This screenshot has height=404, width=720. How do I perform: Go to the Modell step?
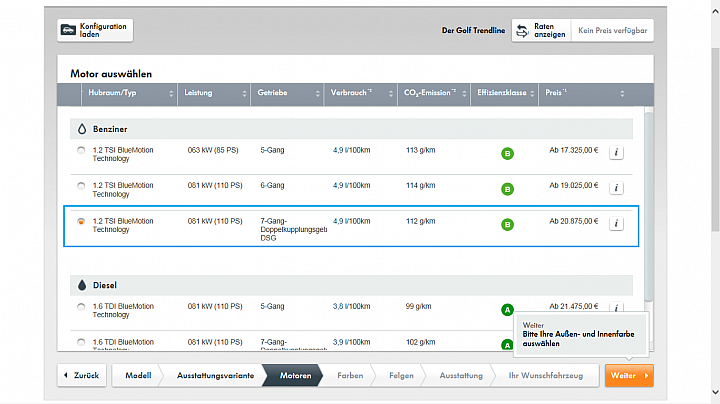[138, 376]
